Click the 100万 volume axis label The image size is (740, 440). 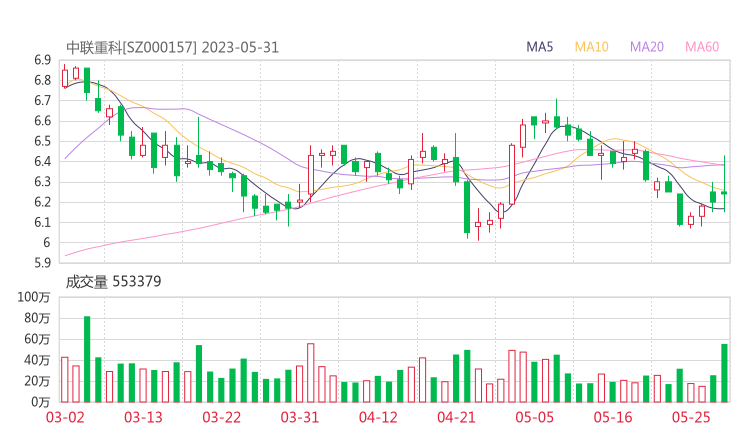34,297
